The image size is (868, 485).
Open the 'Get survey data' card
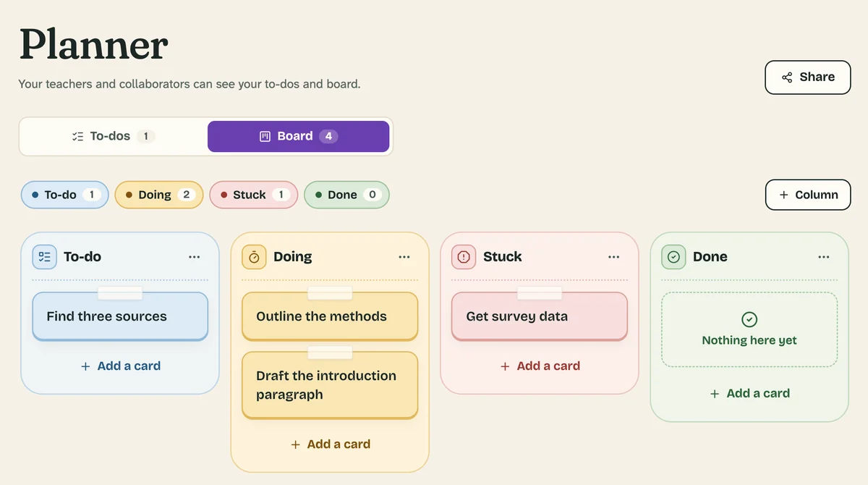point(540,316)
